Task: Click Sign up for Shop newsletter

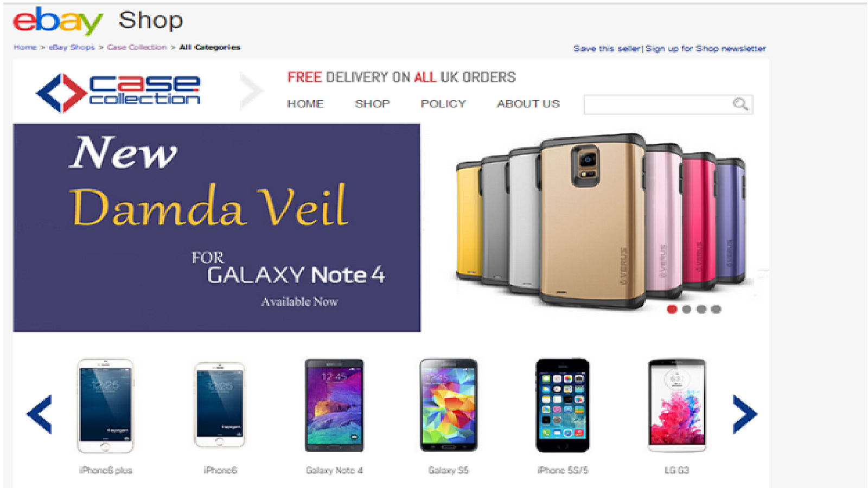Action: (x=706, y=48)
